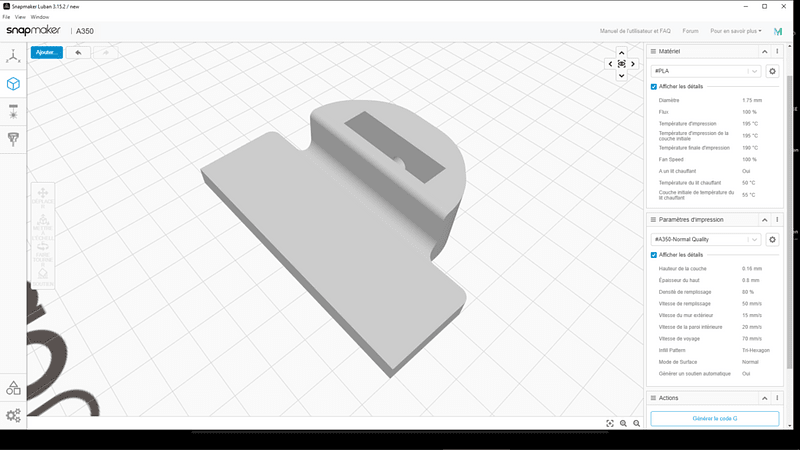This screenshot has width=800, height=450.
Task: Open Manuel de l'utilisateur et FAQ link
Action: tap(635, 31)
